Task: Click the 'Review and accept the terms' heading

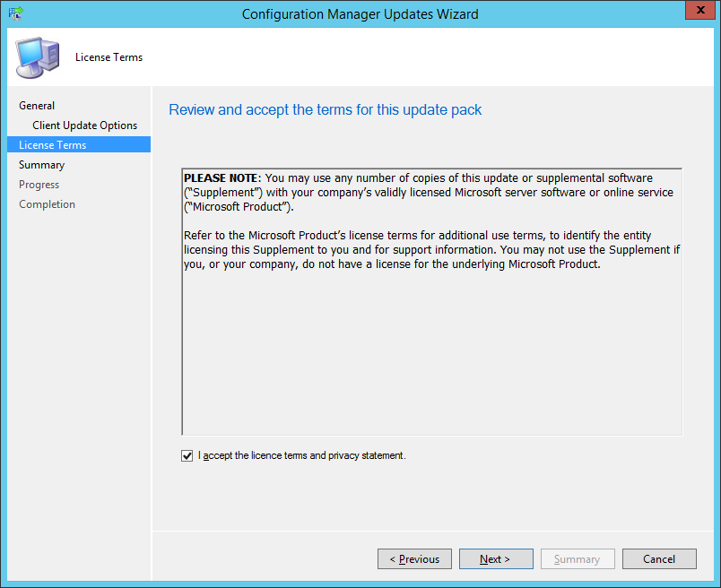Action: tap(326, 110)
